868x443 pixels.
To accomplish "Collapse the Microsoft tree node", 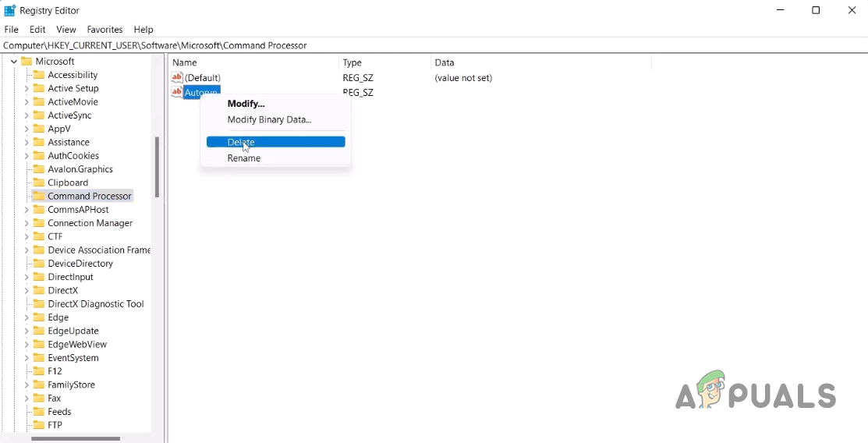I will (x=14, y=62).
